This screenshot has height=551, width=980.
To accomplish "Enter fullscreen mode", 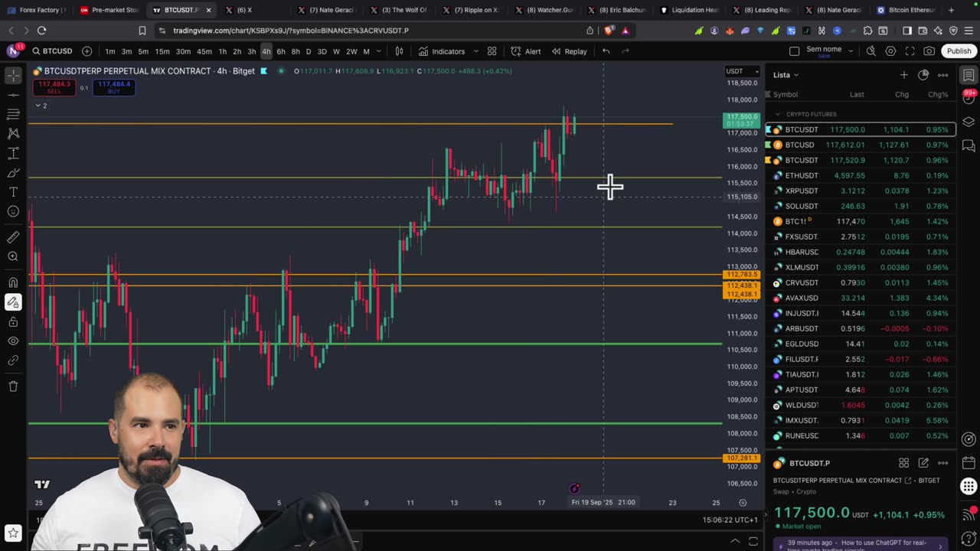I will [x=910, y=51].
